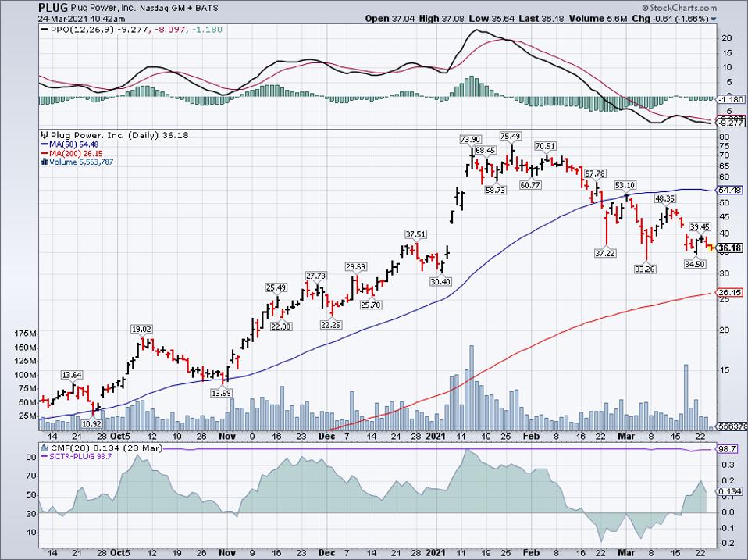Click the 26.15 MA(200) axis tag
The width and height of the screenshot is (748, 560).
coord(730,292)
